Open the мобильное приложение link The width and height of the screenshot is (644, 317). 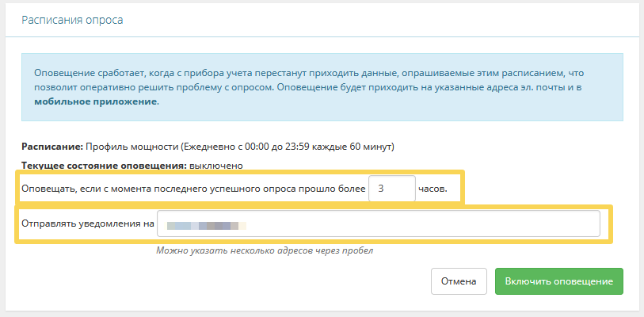[95, 101]
